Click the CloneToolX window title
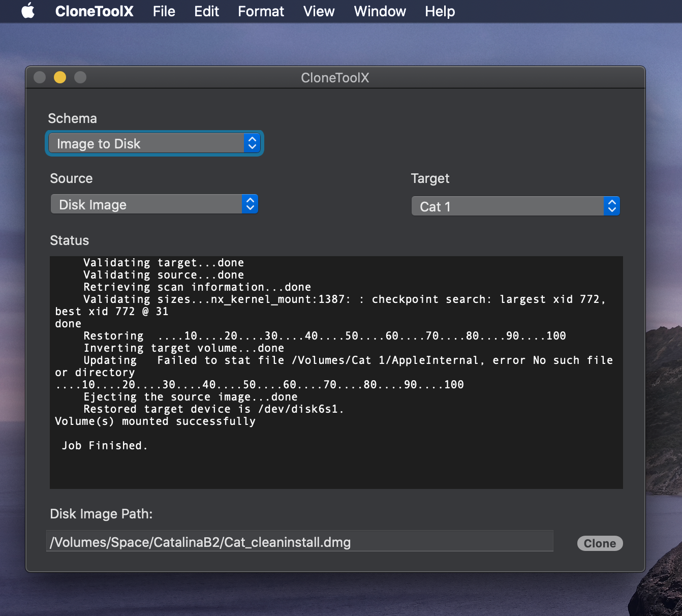682x616 pixels. pyautogui.click(x=335, y=78)
